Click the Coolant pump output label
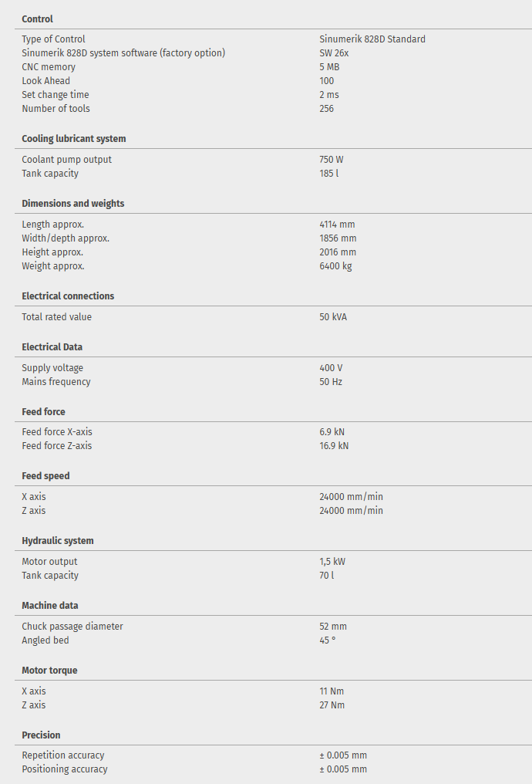 [66, 160]
